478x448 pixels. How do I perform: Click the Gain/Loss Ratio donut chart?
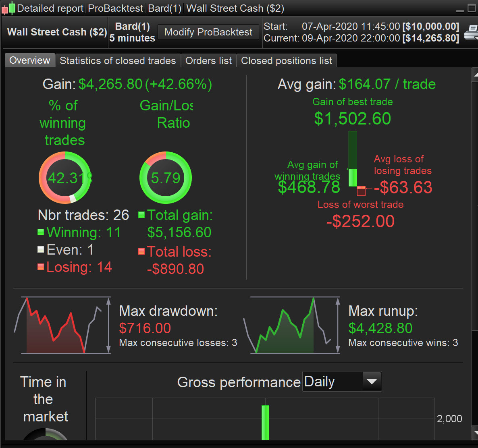pyautogui.click(x=165, y=178)
